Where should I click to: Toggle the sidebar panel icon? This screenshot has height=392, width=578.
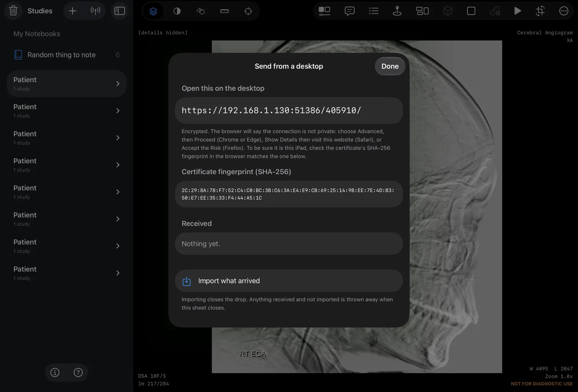tap(120, 11)
